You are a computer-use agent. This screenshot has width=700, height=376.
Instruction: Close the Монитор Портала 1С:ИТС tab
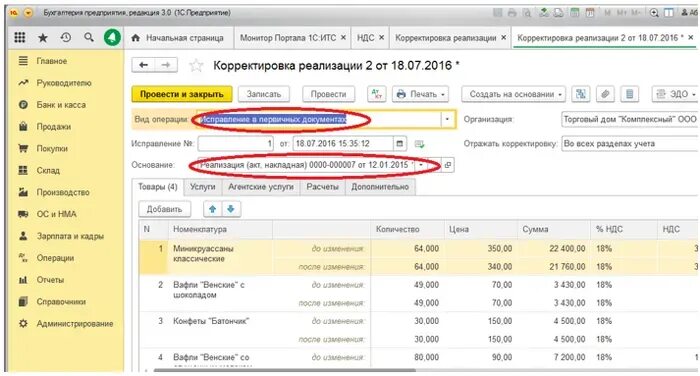(343, 38)
